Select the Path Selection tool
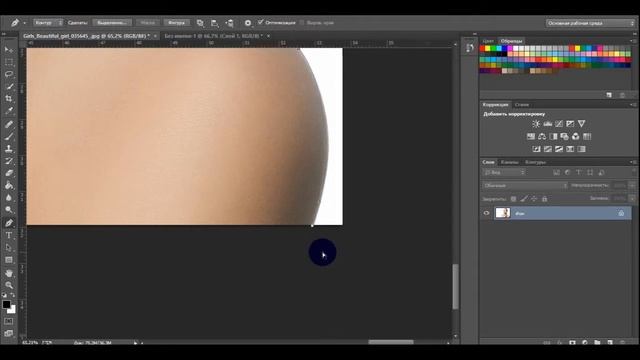Viewport: 640px width, 360px height. coord(9,248)
